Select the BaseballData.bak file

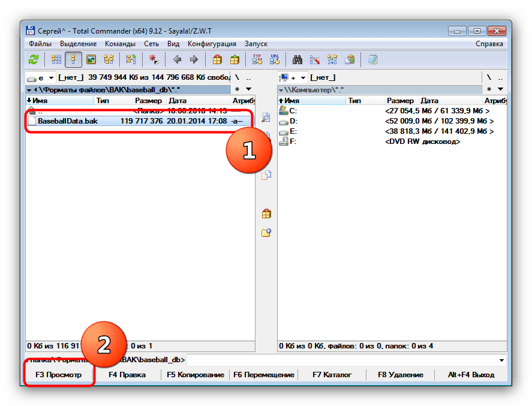(67, 121)
